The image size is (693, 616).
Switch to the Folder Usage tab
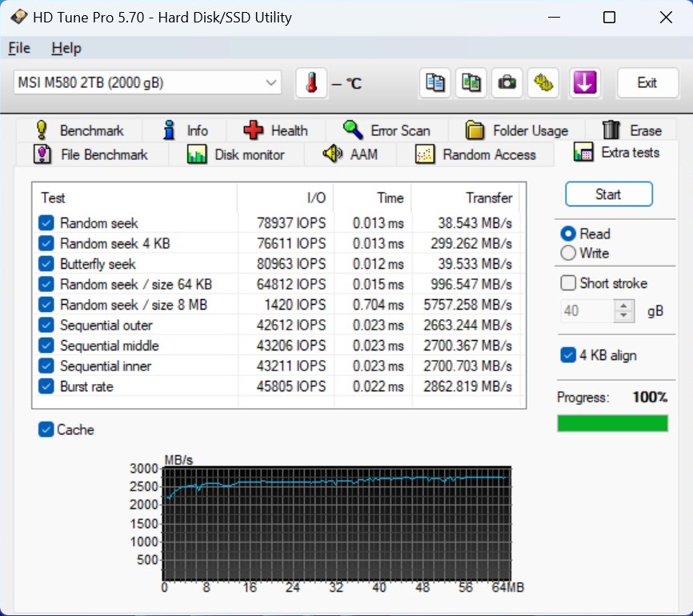coord(516,130)
